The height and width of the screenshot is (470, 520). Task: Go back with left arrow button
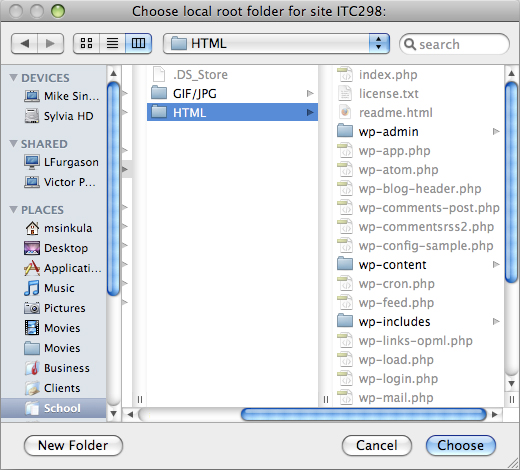24,43
